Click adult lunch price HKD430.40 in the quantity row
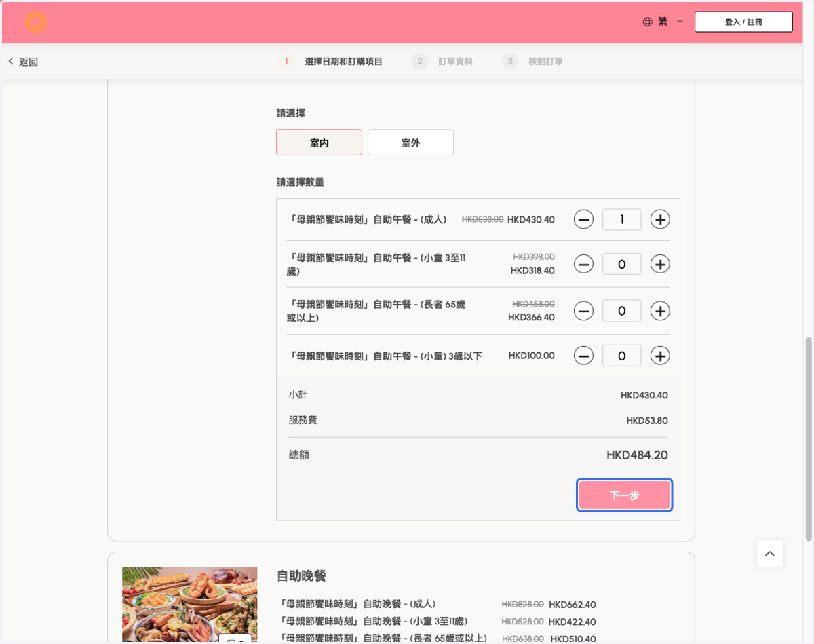Image resolution: width=814 pixels, height=644 pixels. tap(531, 220)
